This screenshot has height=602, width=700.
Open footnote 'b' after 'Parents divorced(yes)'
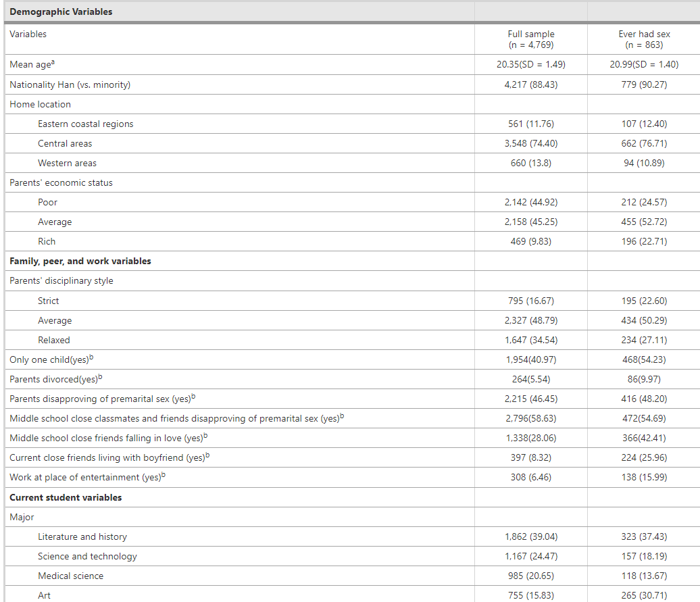click(100, 377)
